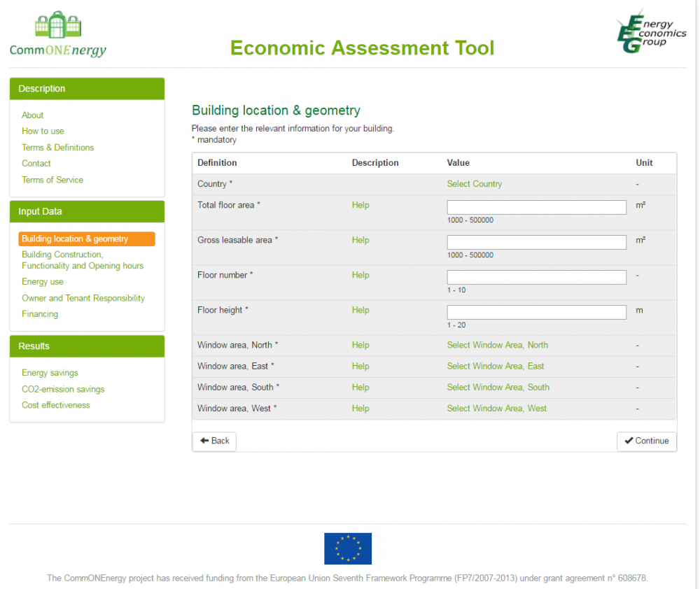Focus the Floor height input field
Image resolution: width=700 pixels, height=589 pixels.
pos(537,313)
